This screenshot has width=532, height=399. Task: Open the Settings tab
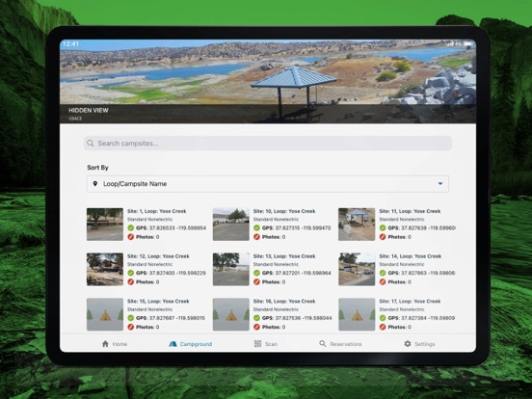click(419, 344)
